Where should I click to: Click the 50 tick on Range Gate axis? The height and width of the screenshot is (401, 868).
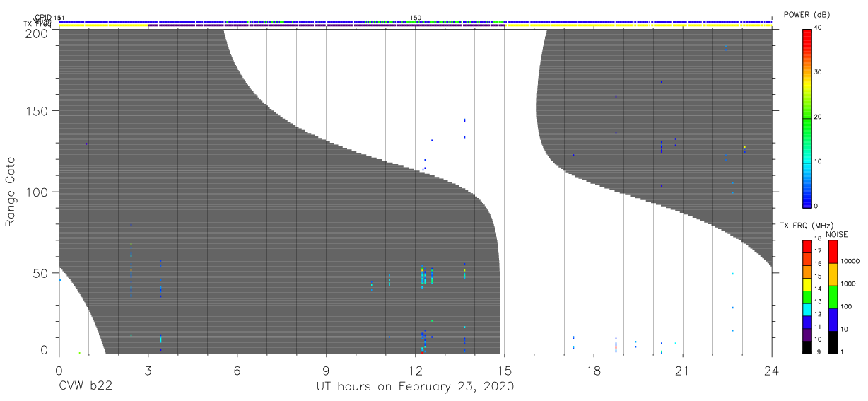[x=42, y=272]
